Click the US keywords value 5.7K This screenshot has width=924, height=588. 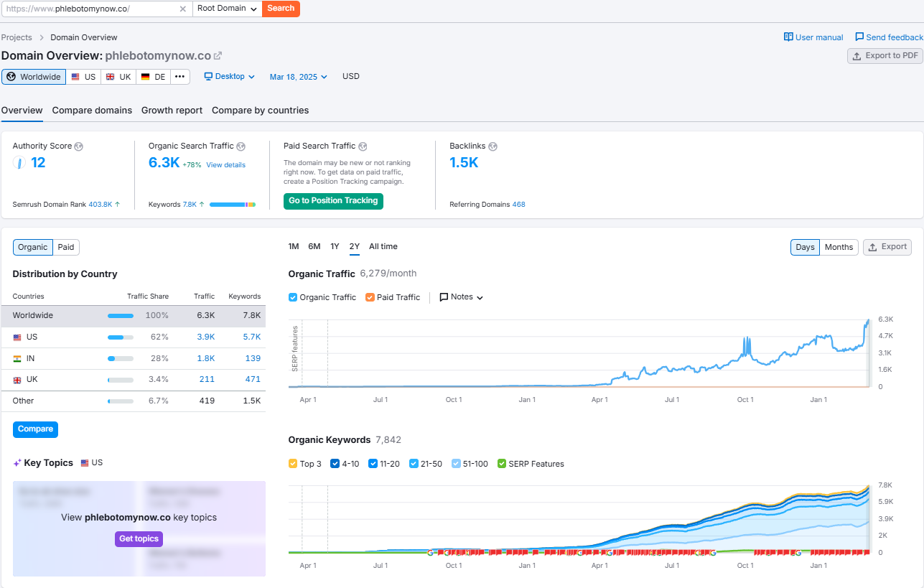click(x=251, y=337)
